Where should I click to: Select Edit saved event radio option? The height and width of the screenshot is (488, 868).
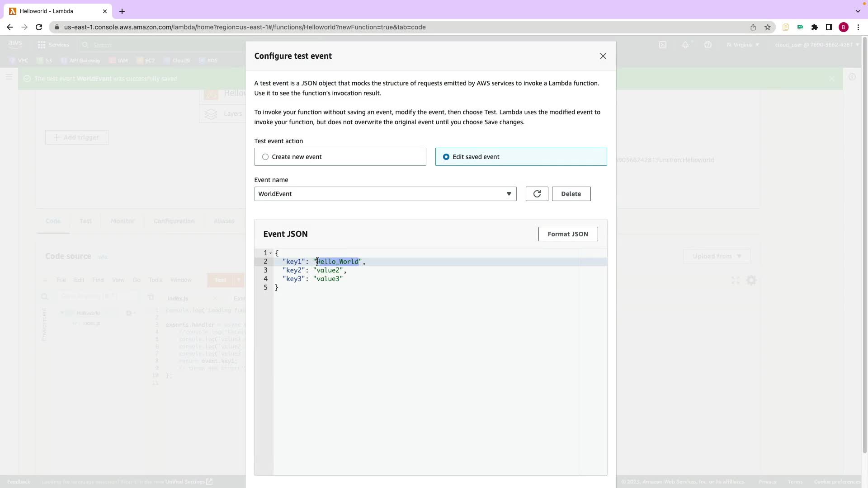coord(446,157)
